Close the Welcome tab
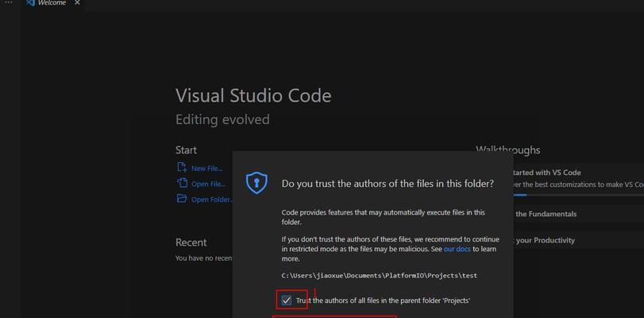Screen dimensions: 644x318 pos(77,3)
